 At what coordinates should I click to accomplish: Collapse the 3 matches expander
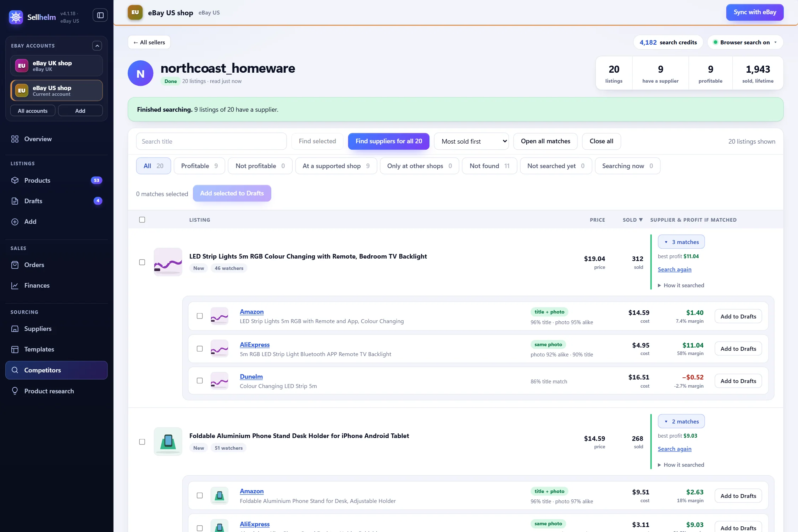(x=681, y=242)
